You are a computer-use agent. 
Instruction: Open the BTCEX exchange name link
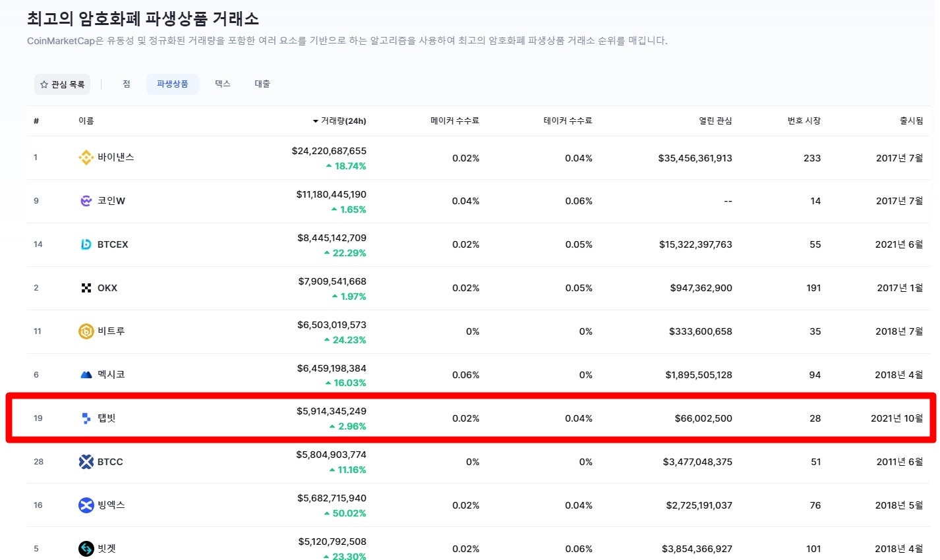pos(113,244)
